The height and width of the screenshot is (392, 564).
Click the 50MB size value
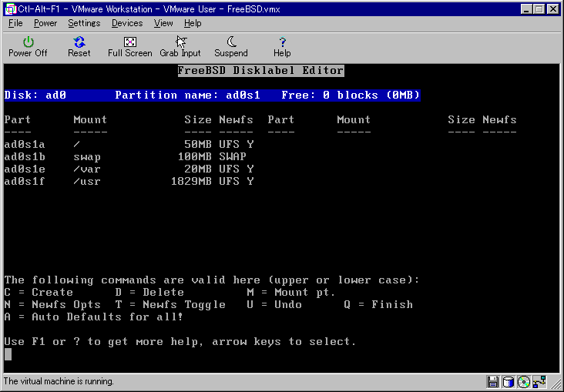pos(198,145)
